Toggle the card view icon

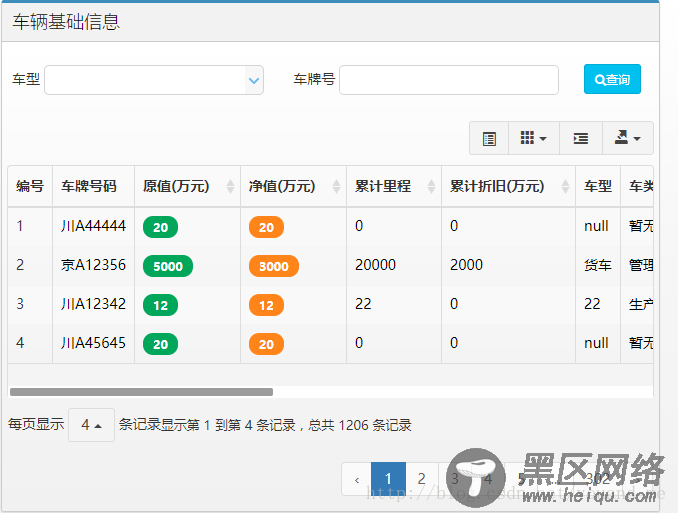click(489, 138)
